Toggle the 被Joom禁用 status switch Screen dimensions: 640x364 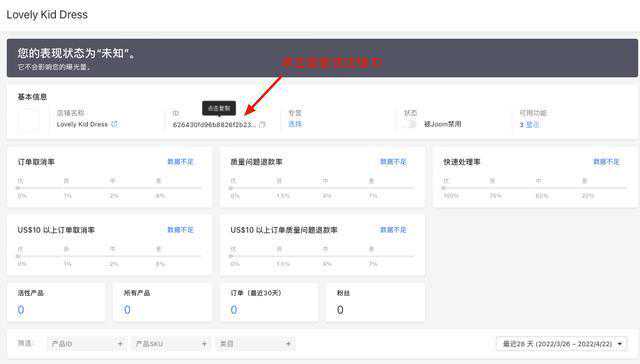click(x=410, y=124)
